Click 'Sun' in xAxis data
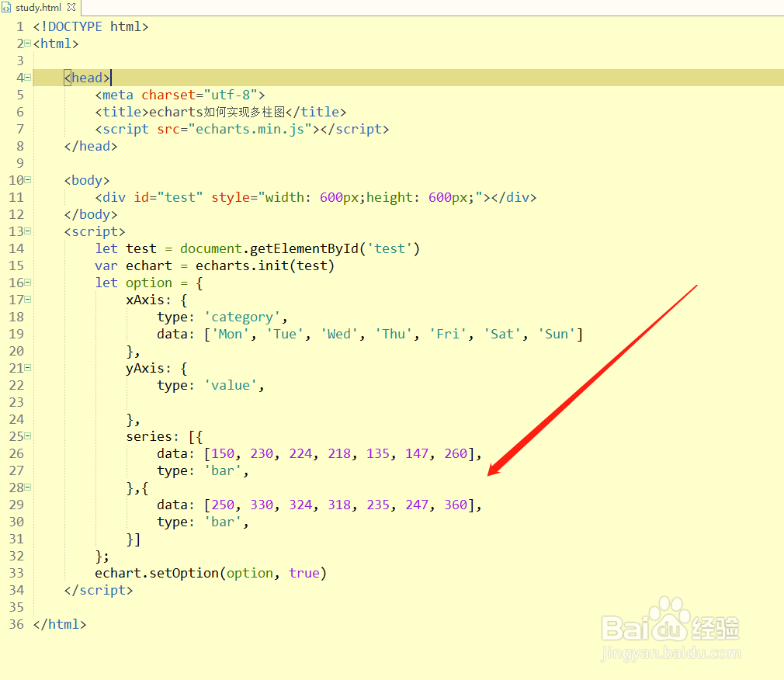 (557, 334)
